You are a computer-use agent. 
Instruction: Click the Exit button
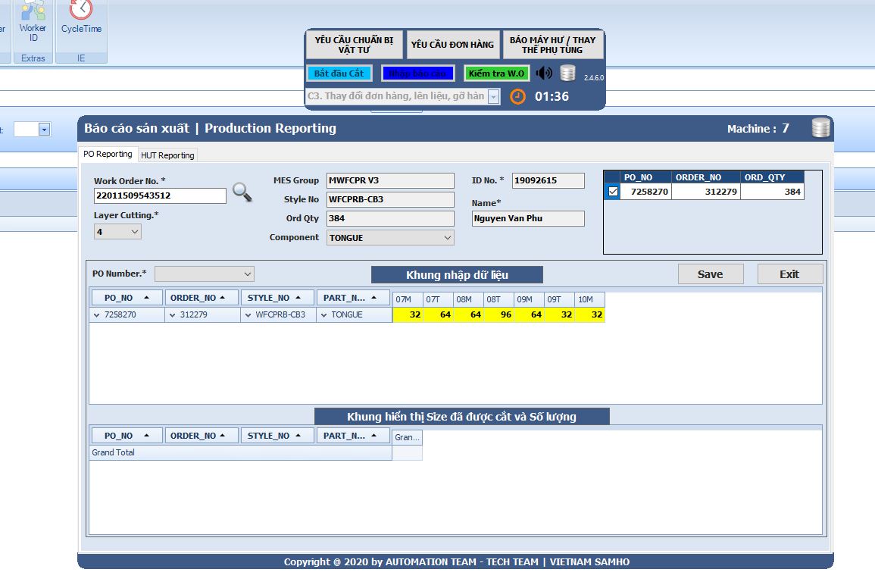[x=789, y=274]
